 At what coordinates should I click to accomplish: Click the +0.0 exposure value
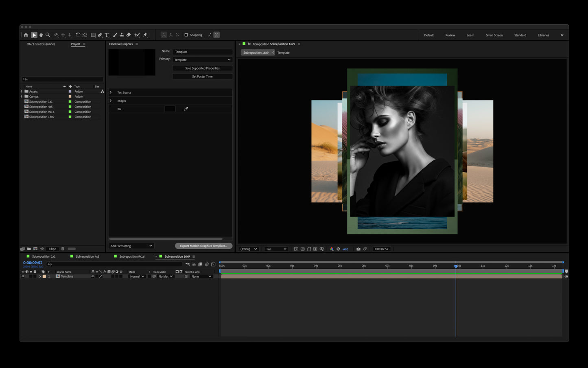[345, 249]
